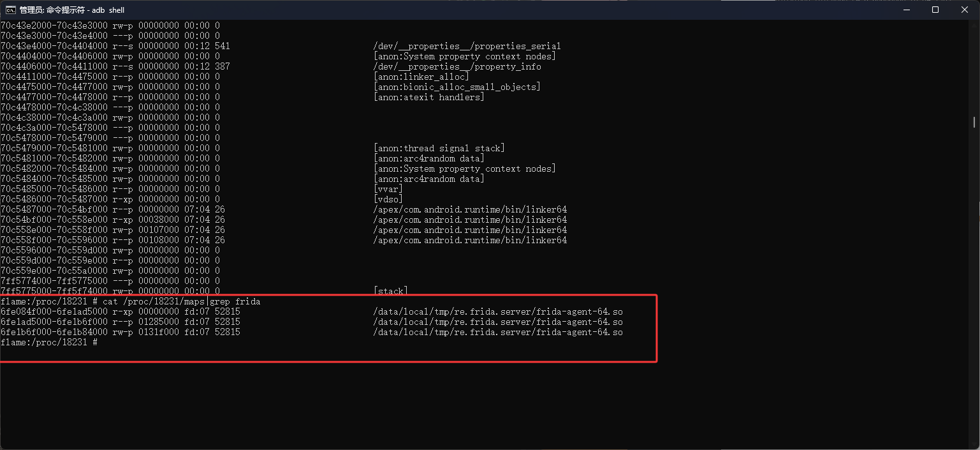980x450 pixels.
Task: Click the address range 6fe1ad5000-6fe1b6f000
Action: (54, 322)
